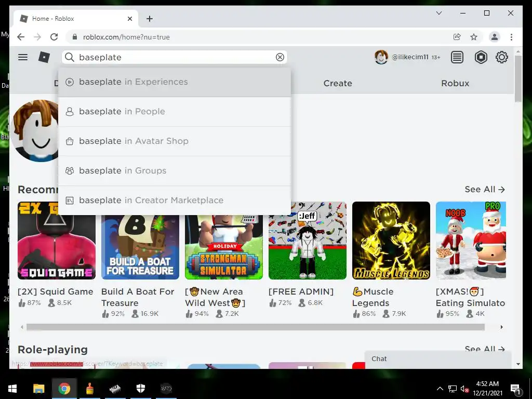Open the Build A Boat For Treasure thumbnail
The image size is (532, 399).
click(140, 247)
